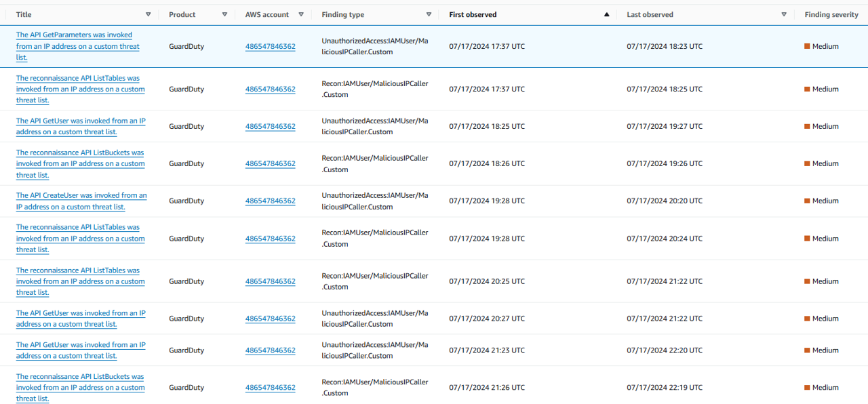Select GuardDuty cell in row last observed 22:20

pyautogui.click(x=186, y=350)
